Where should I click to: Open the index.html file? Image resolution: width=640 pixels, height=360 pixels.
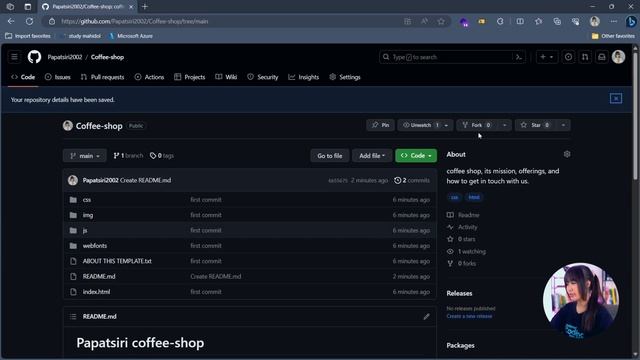point(96,292)
